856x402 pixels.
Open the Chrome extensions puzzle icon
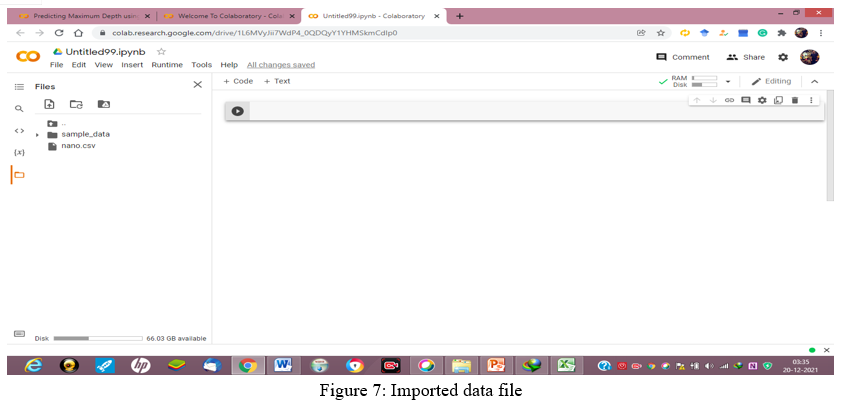782,33
